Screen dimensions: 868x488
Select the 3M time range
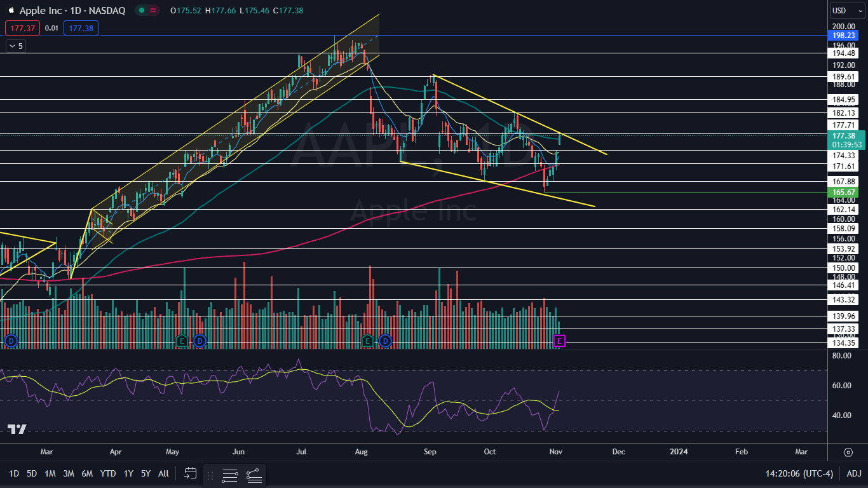tap(69, 473)
